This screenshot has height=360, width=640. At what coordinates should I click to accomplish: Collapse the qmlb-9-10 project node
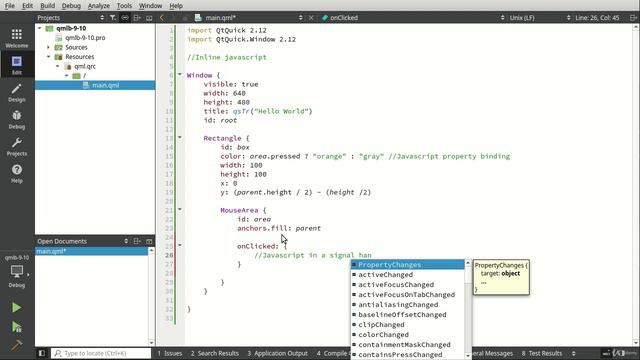coord(40,28)
